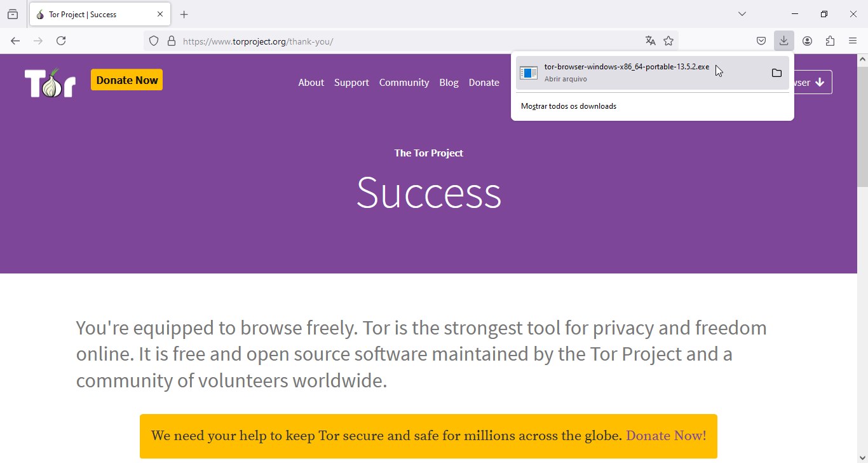This screenshot has height=463, width=868.
Task: Select the Tor Project Success tab
Action: pyautogui.click(x=100, y=14)
